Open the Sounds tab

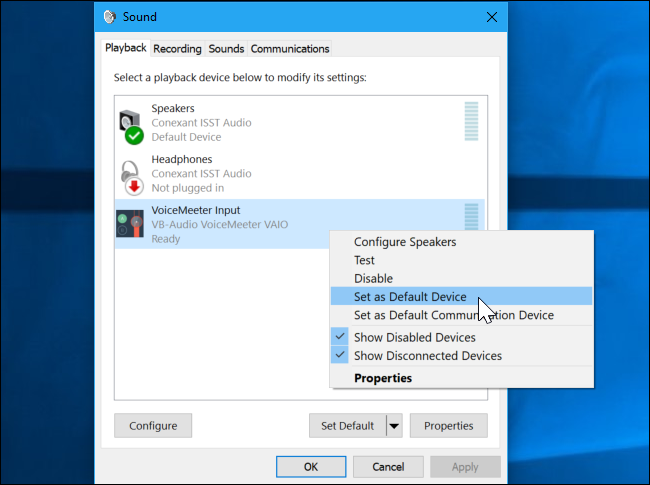pyautogui.click(x=226, y=49)
